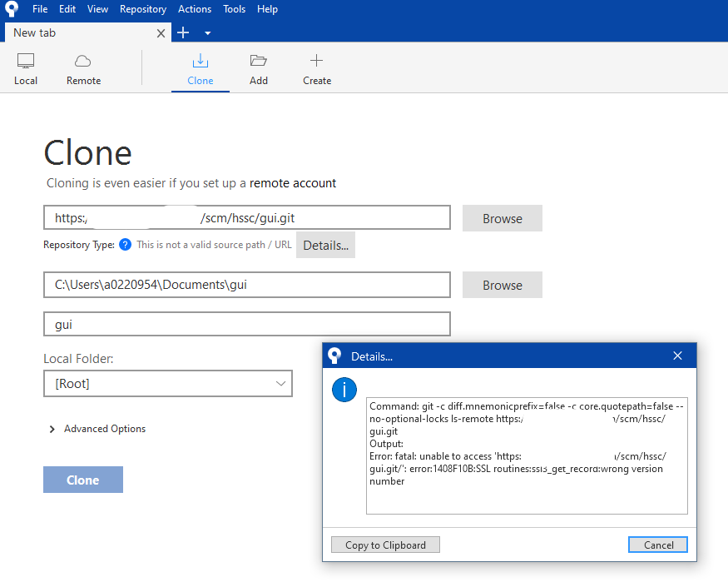Open the Create repository option

[x=317, y=69]
